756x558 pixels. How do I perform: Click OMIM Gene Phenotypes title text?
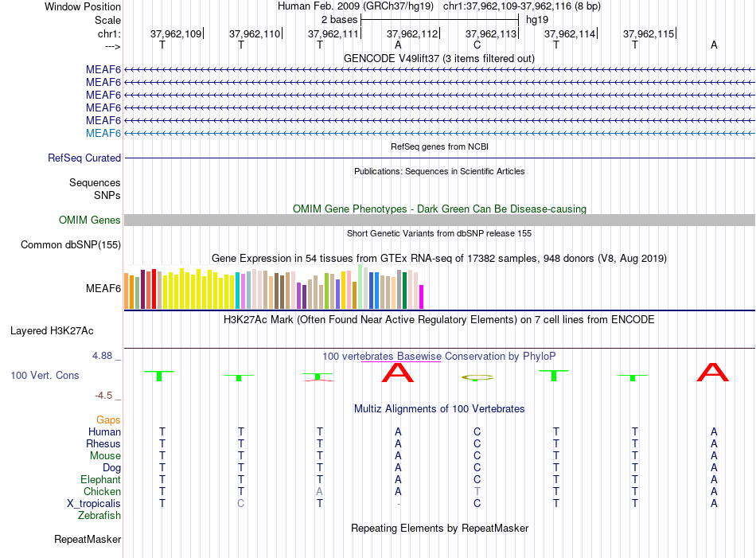(x=439, y=209)
